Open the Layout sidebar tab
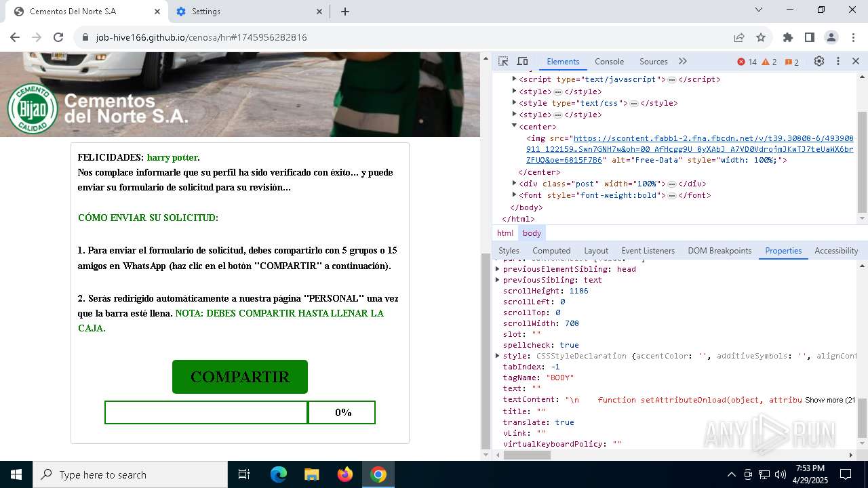This screenshot has width=868, height=488. coord(596,251)
